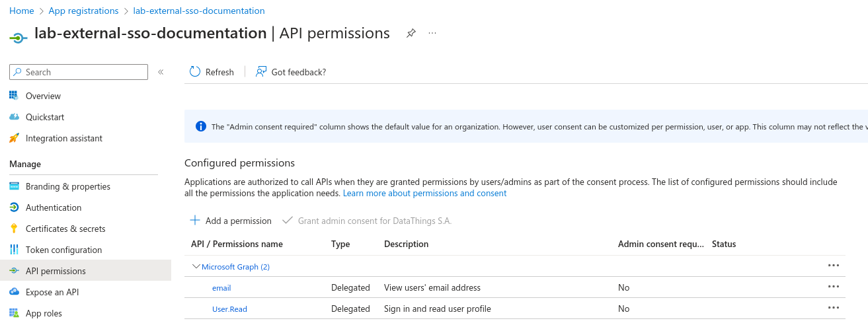Image resolution: width=868 pixels, height=329 pixels.
Task: Click the Configured permissions heading
Action: point(239,163)
